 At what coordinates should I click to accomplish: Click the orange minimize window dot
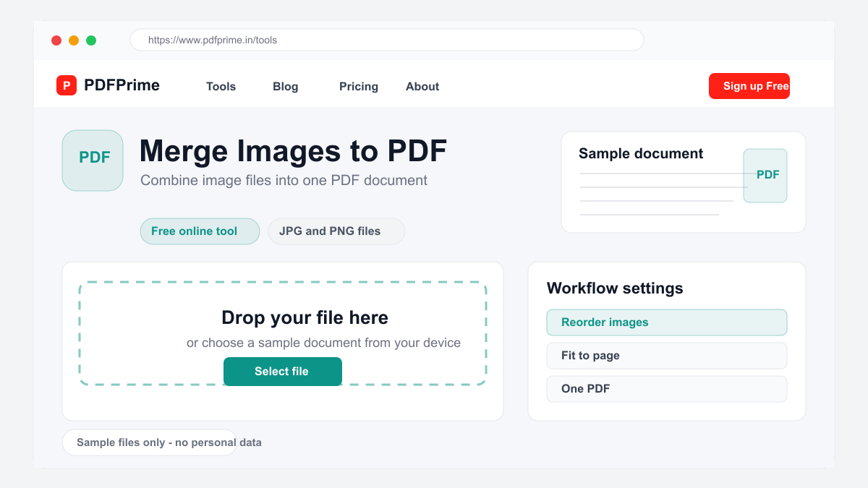(x=74, y=40)
